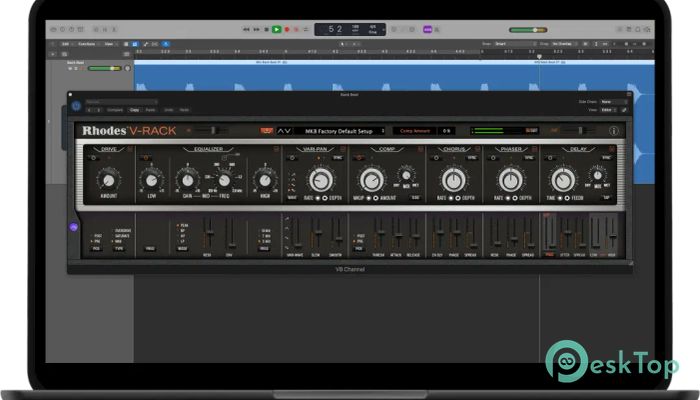Click the Comp Release fader

(x=414, y=234)
